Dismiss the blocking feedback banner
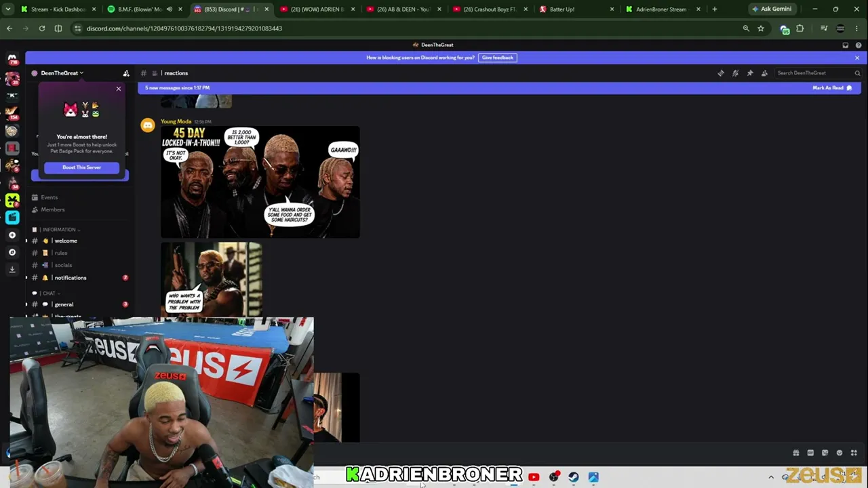Screen dimensions: 868x488 [857, 58]
